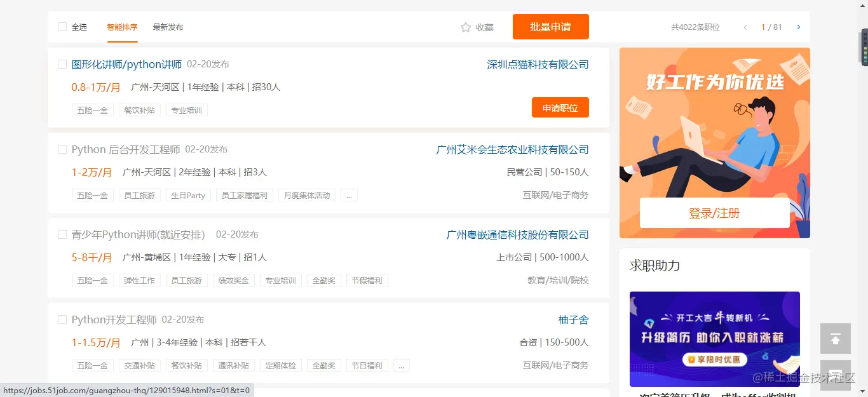This screenshot has width=868, height=397.
Task: Open company 深圳点猫科技有限公司
Action: 538,64
